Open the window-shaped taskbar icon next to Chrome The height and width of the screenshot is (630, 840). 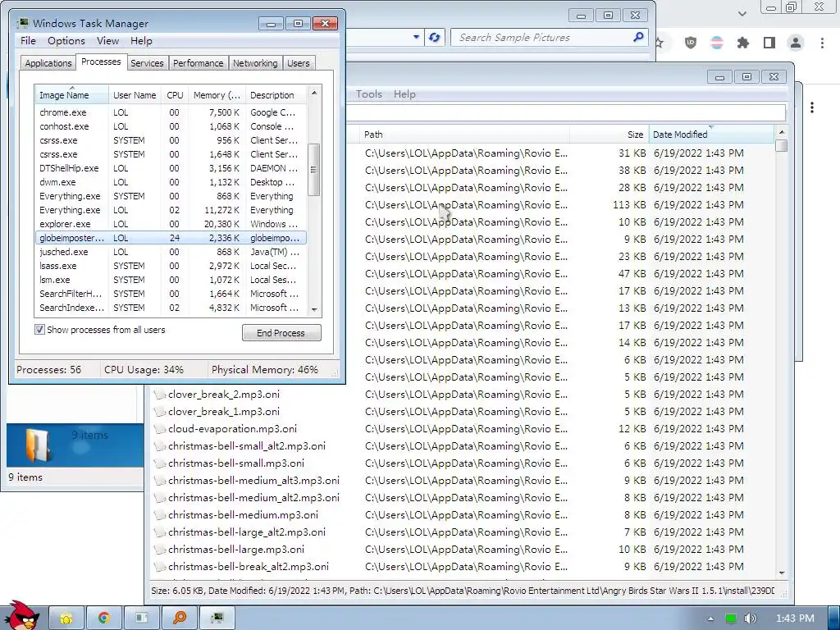coord(141,619)
